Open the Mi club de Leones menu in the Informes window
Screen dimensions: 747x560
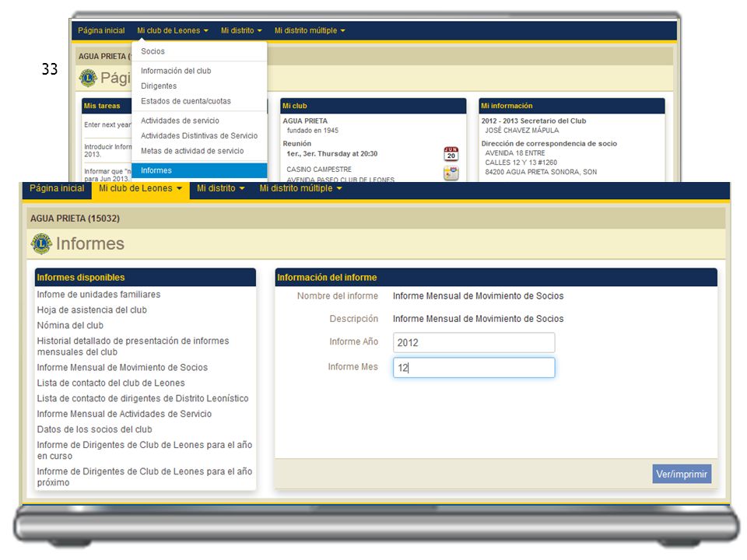pos(141,188)
